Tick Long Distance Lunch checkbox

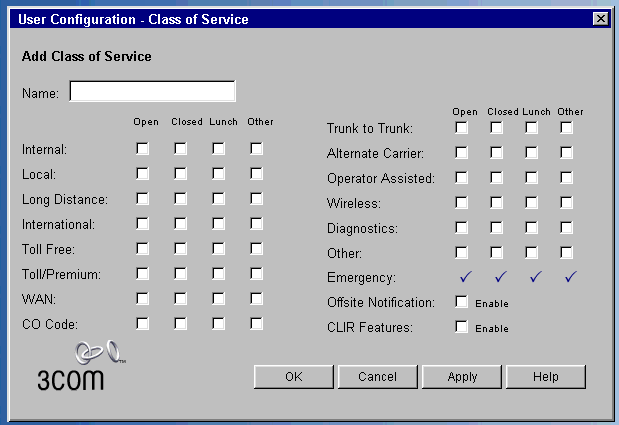219,199
